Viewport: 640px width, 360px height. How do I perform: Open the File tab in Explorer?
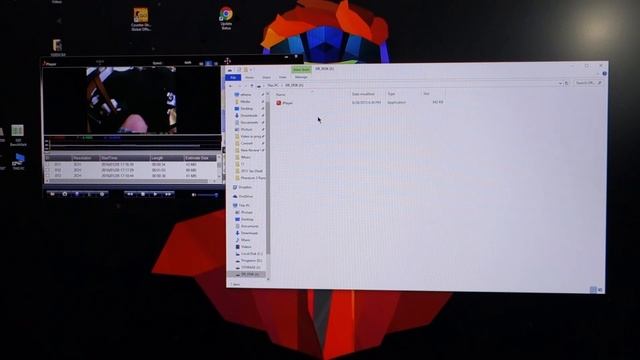(233, 78)
